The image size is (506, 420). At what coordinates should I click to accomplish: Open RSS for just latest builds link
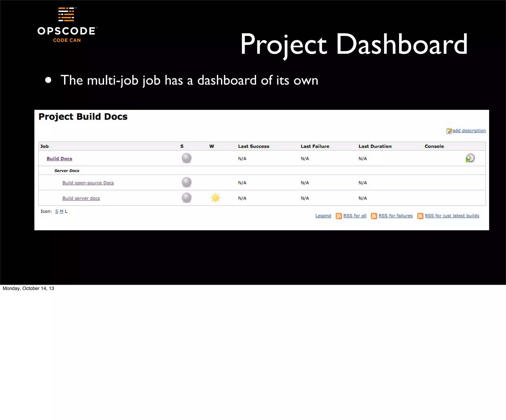click(452, 216)
